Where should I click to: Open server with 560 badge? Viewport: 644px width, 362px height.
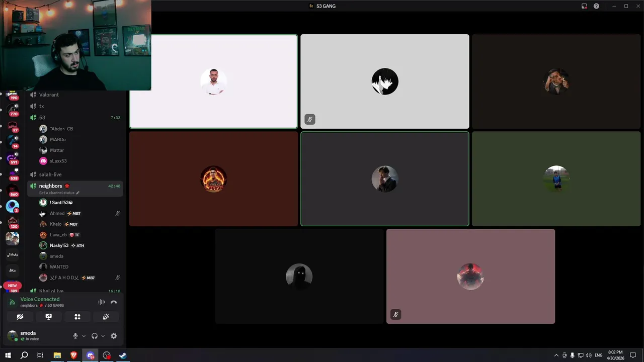[x=13, y=190]
